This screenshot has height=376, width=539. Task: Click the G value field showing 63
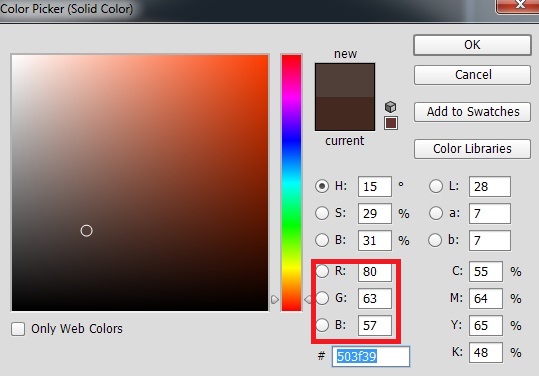(375, 298)
